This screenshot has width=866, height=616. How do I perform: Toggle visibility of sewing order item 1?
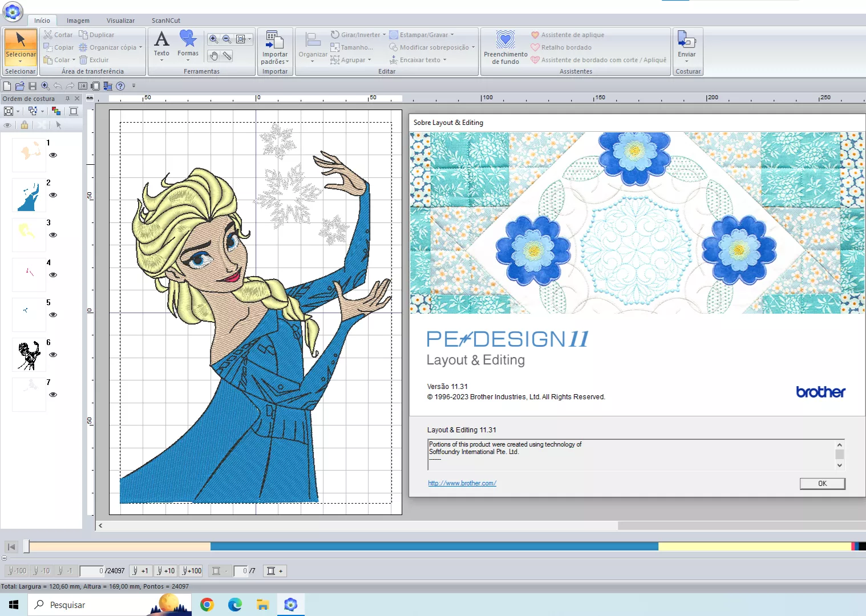[x=53, y=155]
